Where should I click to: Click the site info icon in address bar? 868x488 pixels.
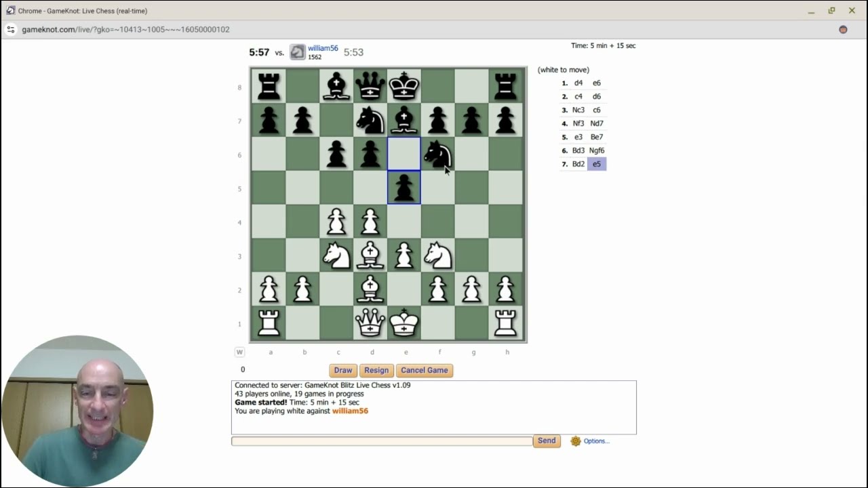pos(10,30)
